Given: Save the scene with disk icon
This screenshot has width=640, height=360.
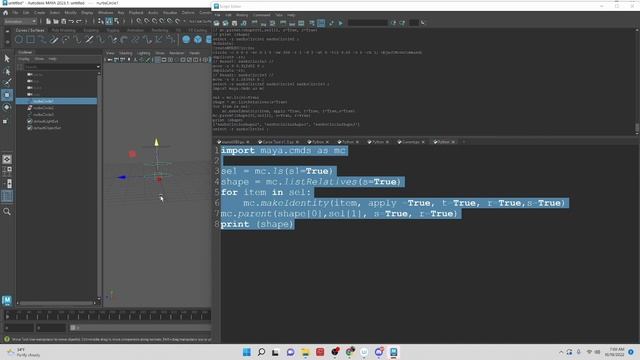Looking at the screenshot, I should pyautogui.click(x=64, y=21).
